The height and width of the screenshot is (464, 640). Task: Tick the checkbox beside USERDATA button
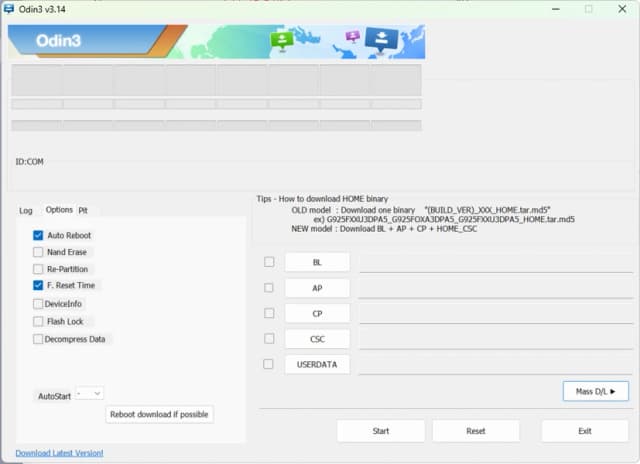tap(268, 364)
